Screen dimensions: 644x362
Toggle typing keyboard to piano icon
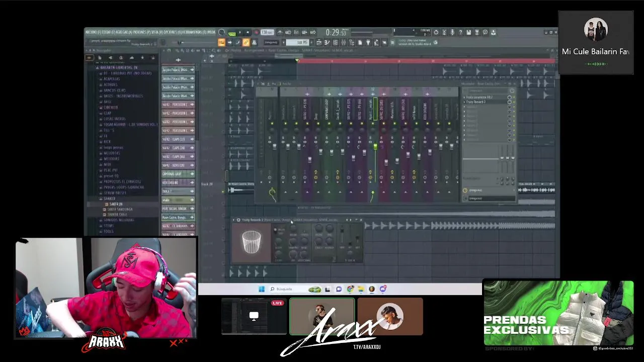tap(222, 42)
